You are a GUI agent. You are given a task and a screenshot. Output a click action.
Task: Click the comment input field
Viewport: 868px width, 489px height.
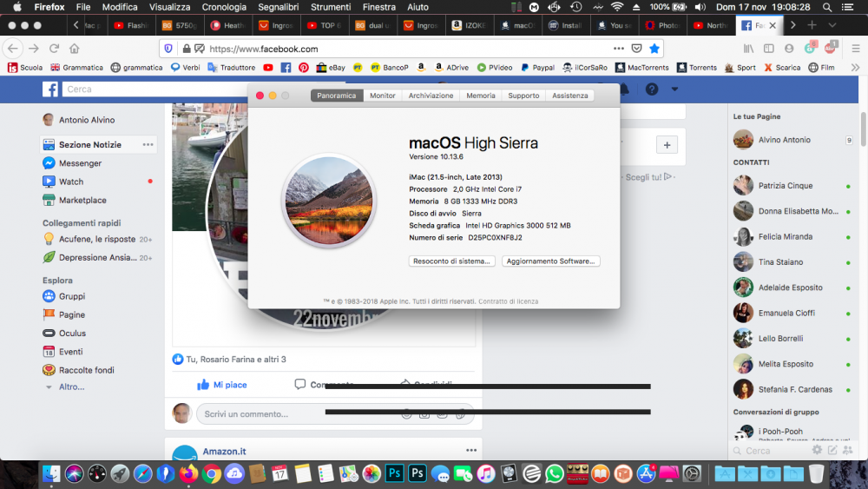point(335,413)
